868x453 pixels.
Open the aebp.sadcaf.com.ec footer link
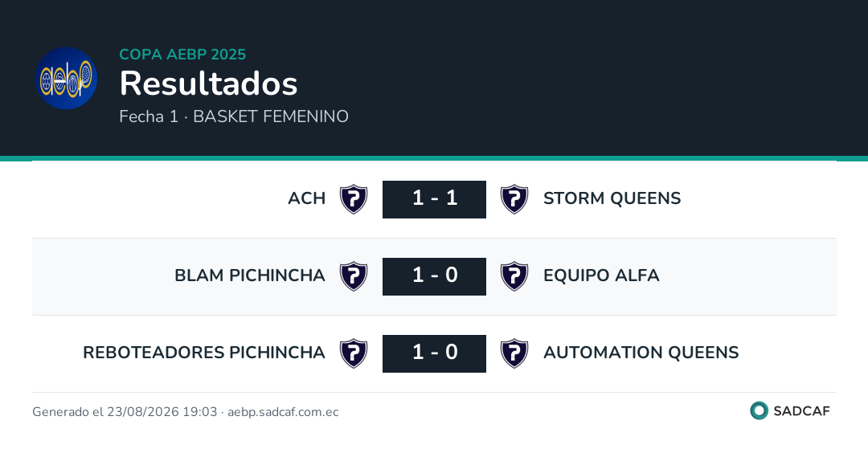click(x=283, y=412)
